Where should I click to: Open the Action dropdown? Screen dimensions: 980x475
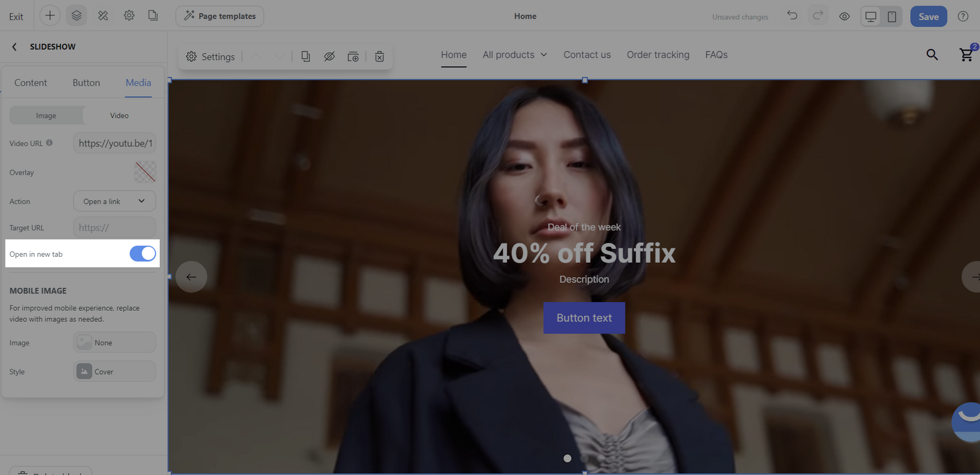(115, 201)
